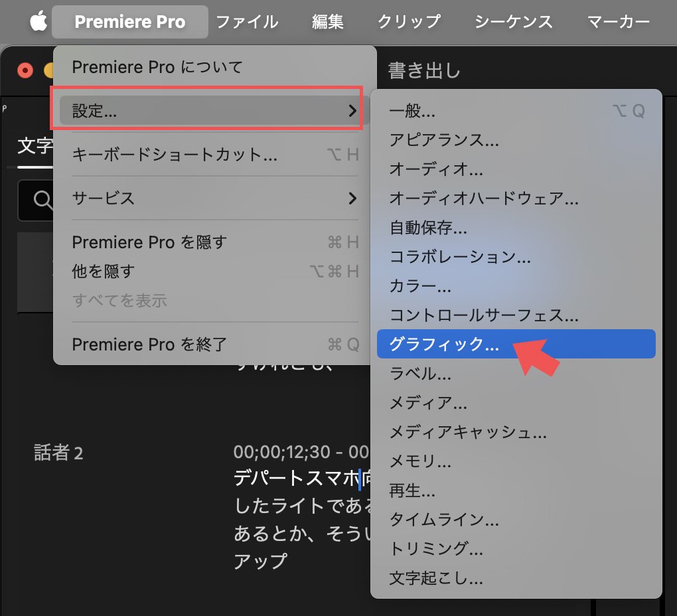Image resolution: width=677 pixels, height=616 pixels.
Task: Select Premiere Pro について
Action: 214,67
